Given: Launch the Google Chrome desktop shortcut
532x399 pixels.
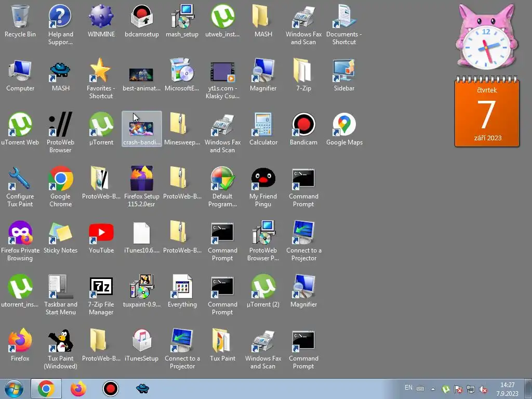Looking at the screenshot, I should (60, 186).
